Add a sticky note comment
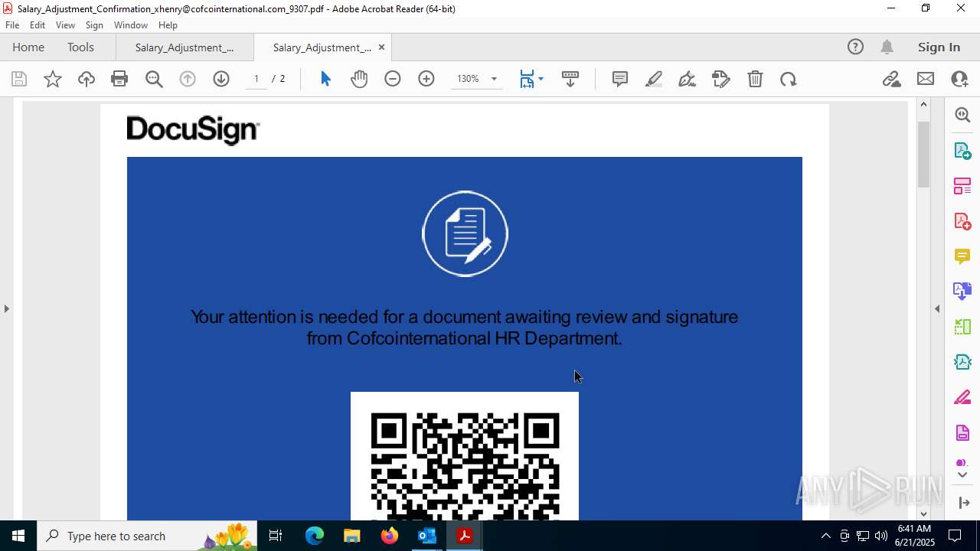The image size is (980, 551). tap(620, 79)
